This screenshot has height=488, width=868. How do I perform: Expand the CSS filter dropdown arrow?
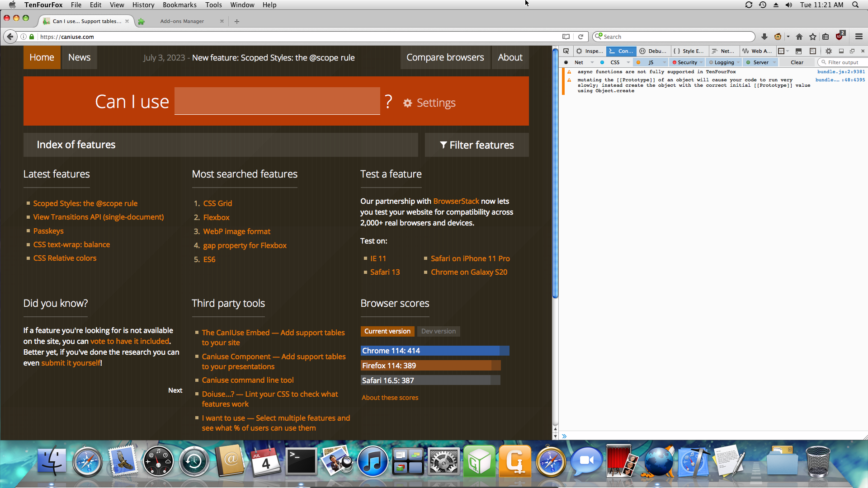[628, 62]
